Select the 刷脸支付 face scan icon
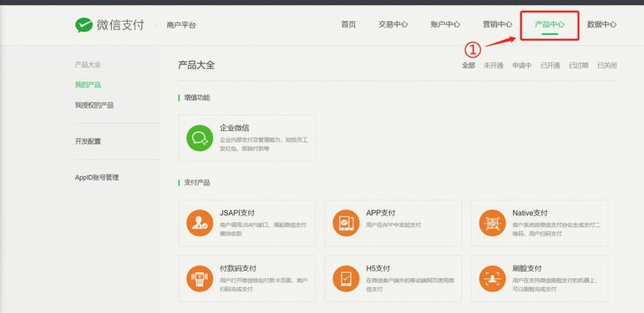 492,279
